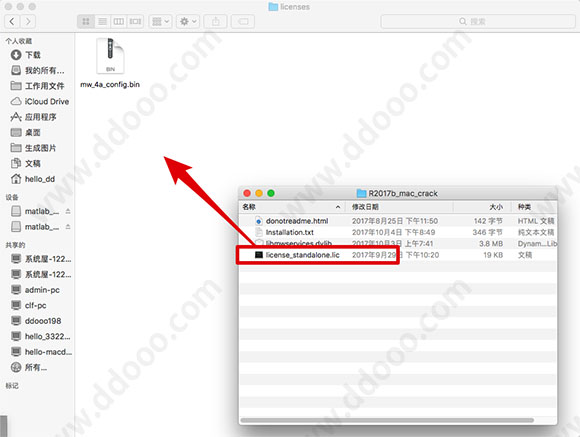Image resolution: width=580 pixels, height=437 pixels.
Task: Select admin-pc shared computer
Action: pos(37,290)
